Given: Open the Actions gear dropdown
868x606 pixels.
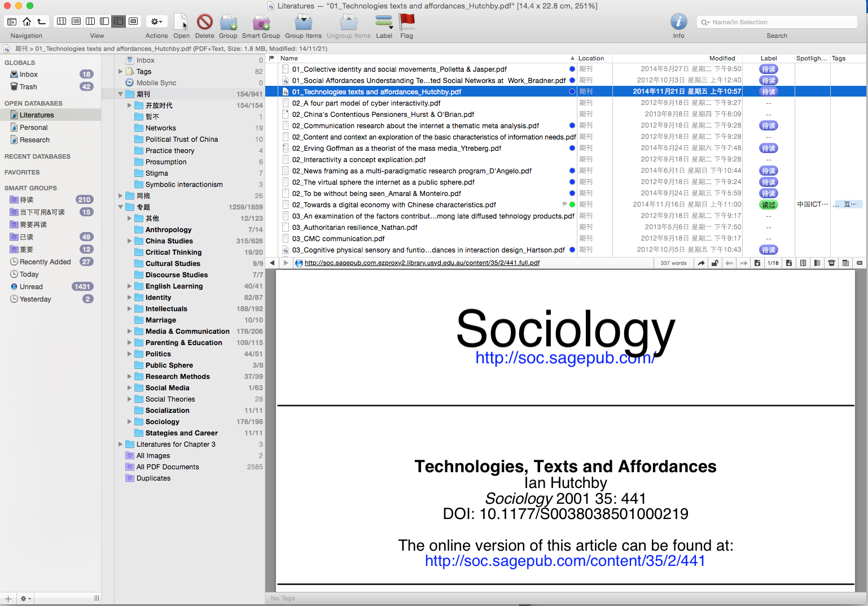Looking at the screenshot, I should pyautogui.click(x=156, y=21).
